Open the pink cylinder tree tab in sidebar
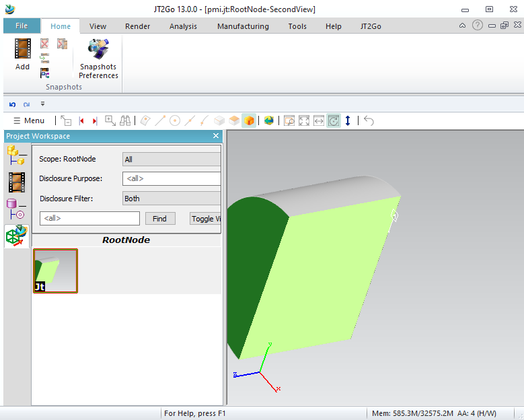524x420 pixels. 15,209
